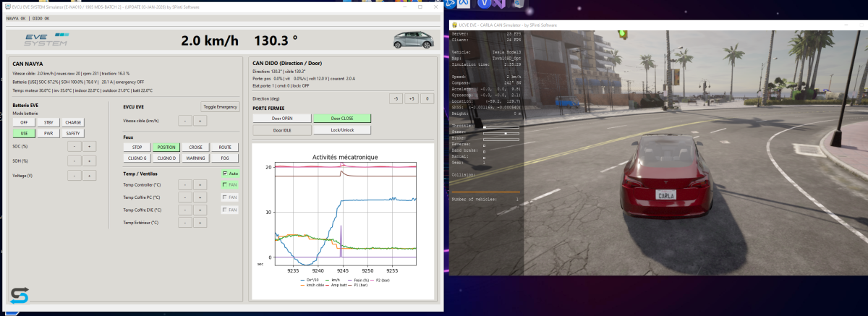Toggle the Auto ventilation checkbox

[225, 174]
